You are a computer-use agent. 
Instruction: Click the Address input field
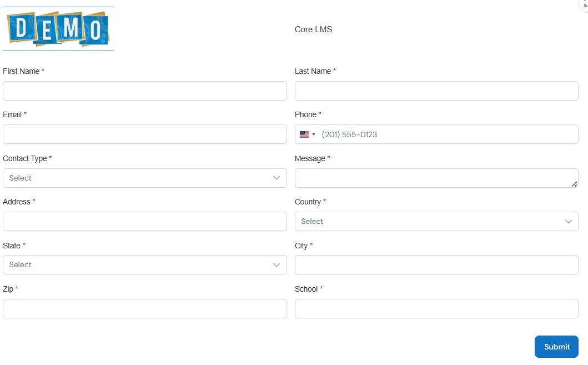(145, 221)
